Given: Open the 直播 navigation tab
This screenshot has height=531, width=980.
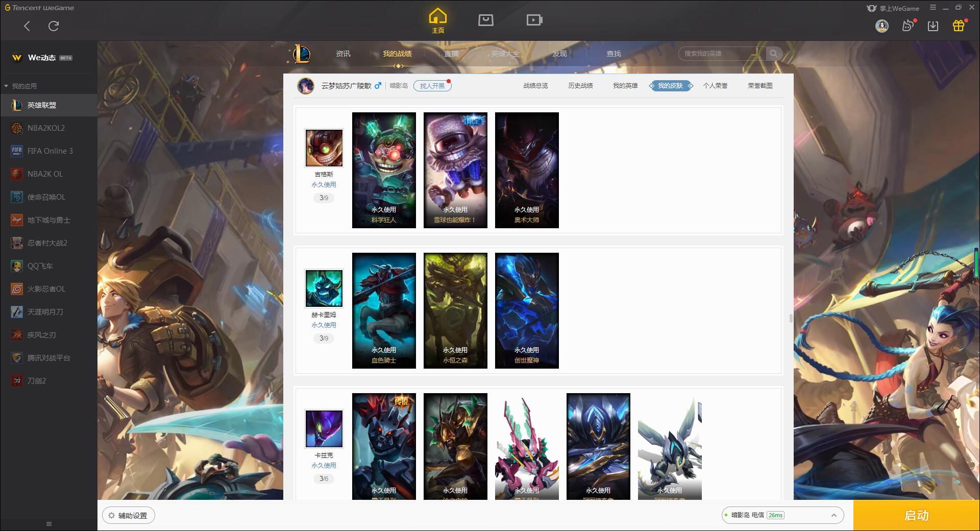Looking at the screenshot, I should click(451, 54).
